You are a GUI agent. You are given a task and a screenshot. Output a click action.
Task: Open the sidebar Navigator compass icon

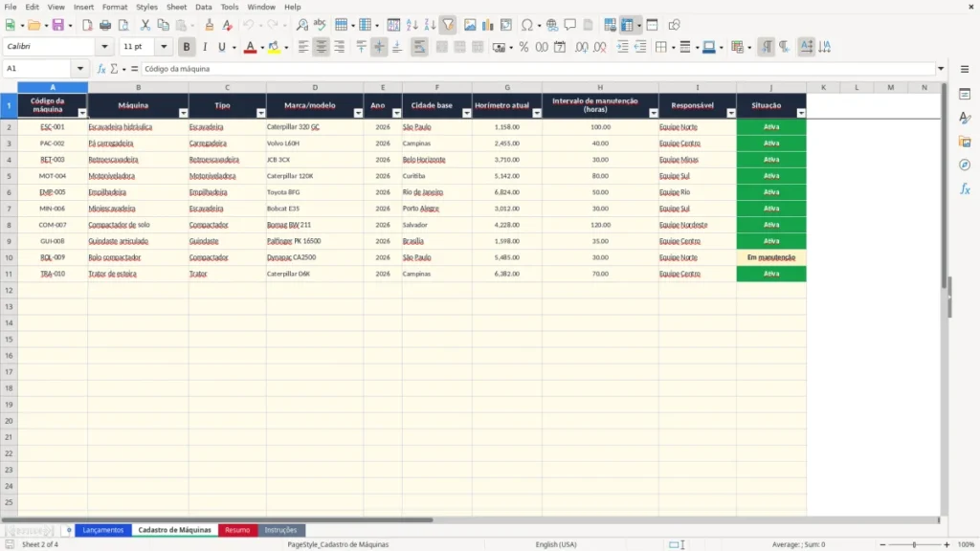point(965,165)
